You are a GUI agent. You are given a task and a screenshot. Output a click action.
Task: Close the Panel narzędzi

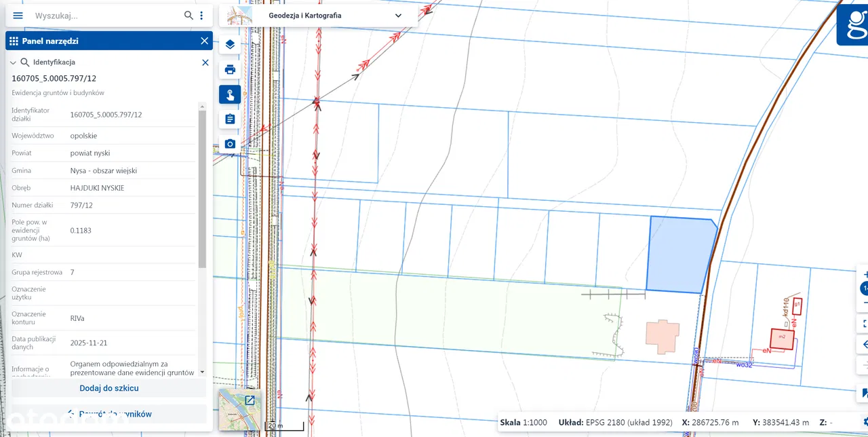point(204,41)
